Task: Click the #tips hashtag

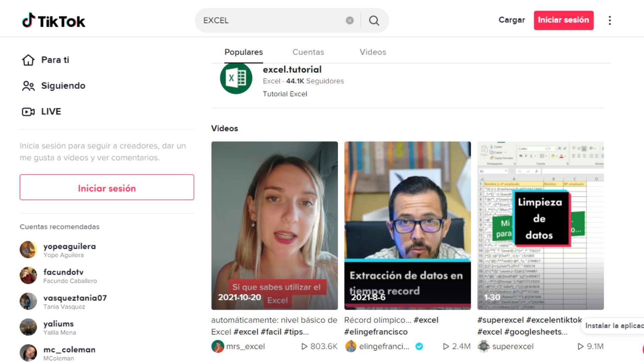Action: pyautogui.click(x=296, y=332)
